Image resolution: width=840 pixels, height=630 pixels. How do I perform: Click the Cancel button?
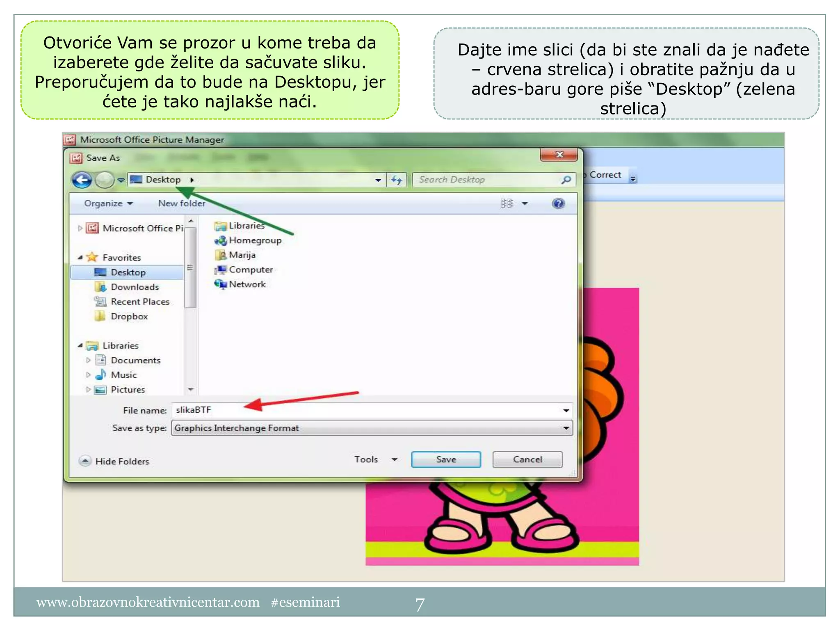coord(527,459)
